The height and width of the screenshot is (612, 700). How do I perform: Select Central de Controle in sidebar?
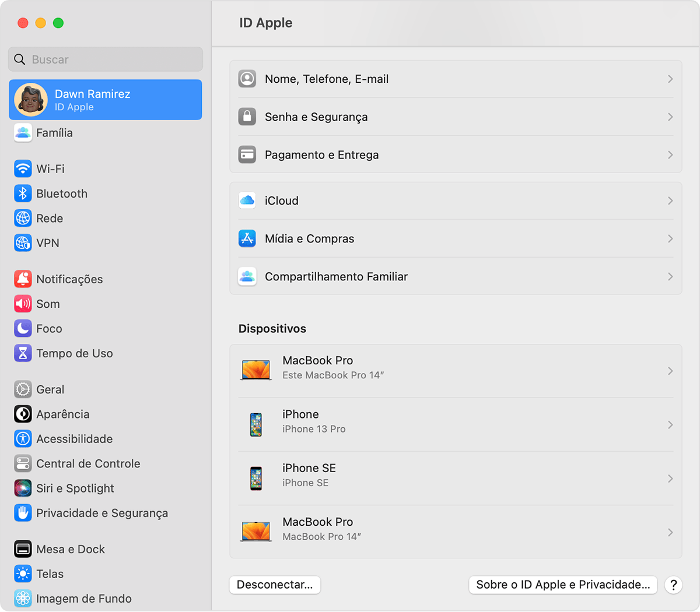87,464
